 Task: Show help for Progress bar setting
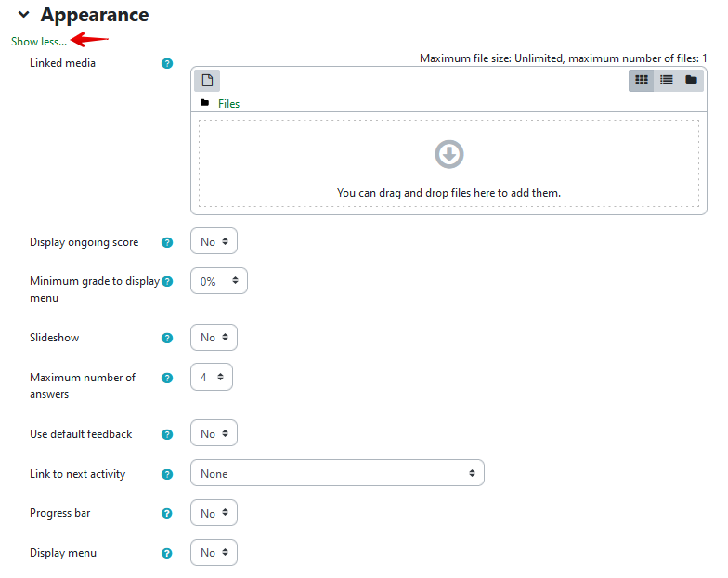(167, 514)
